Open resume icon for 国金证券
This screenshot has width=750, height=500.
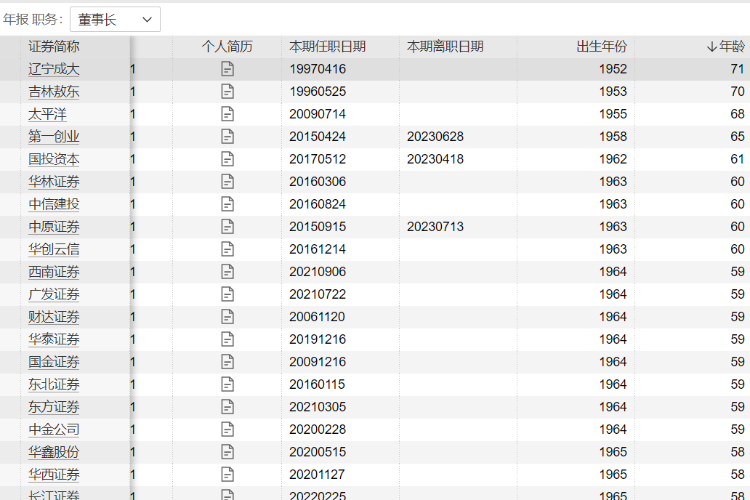228,361
